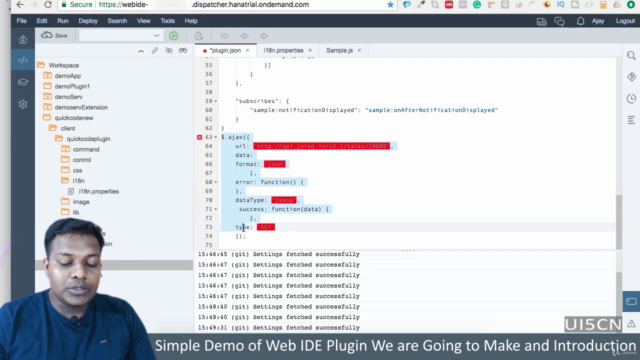Click the Save button

pos(54,36)
